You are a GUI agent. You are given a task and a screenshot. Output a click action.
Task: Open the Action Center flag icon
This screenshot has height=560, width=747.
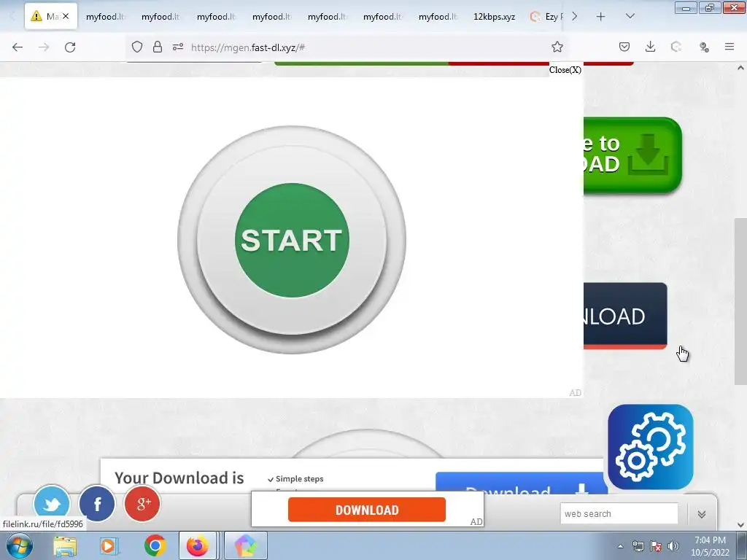[656, 546]
